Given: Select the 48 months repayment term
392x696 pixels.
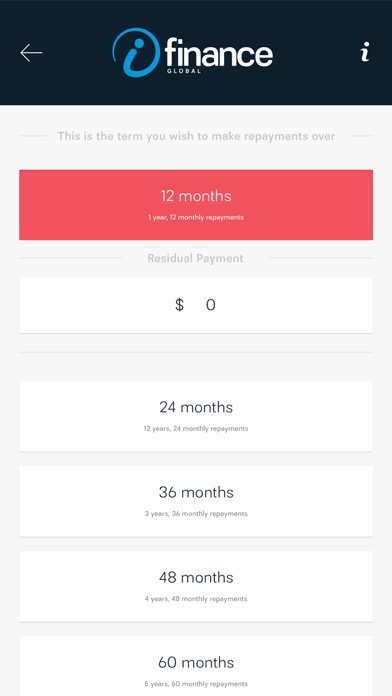Looking at the screenshot, I should coord(196,586).
